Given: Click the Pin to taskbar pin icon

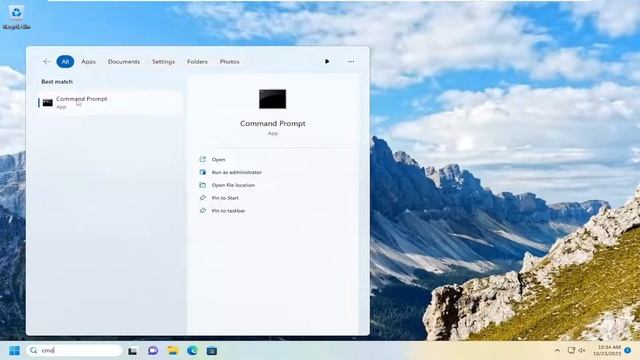Looking at the screenshot, I should [x=202, y=211].
